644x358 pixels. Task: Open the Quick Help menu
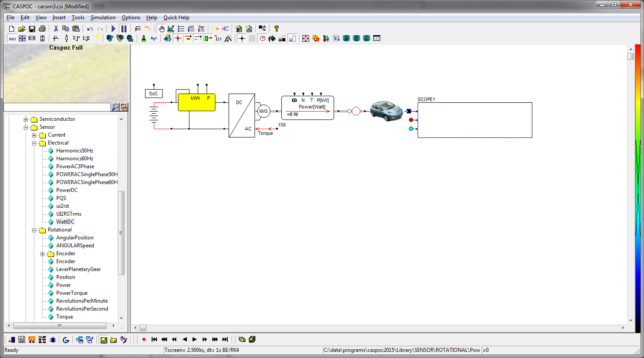[x=176, y=18]
